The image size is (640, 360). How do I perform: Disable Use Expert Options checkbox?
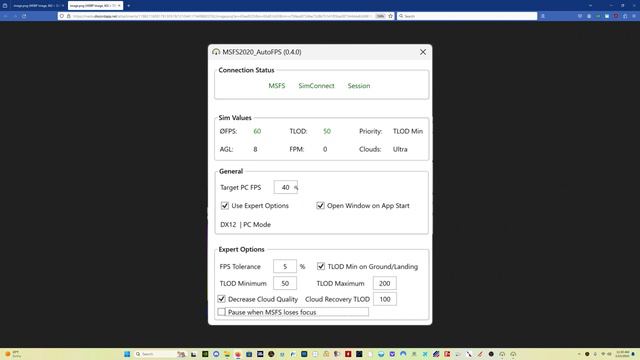coord(225,206)
